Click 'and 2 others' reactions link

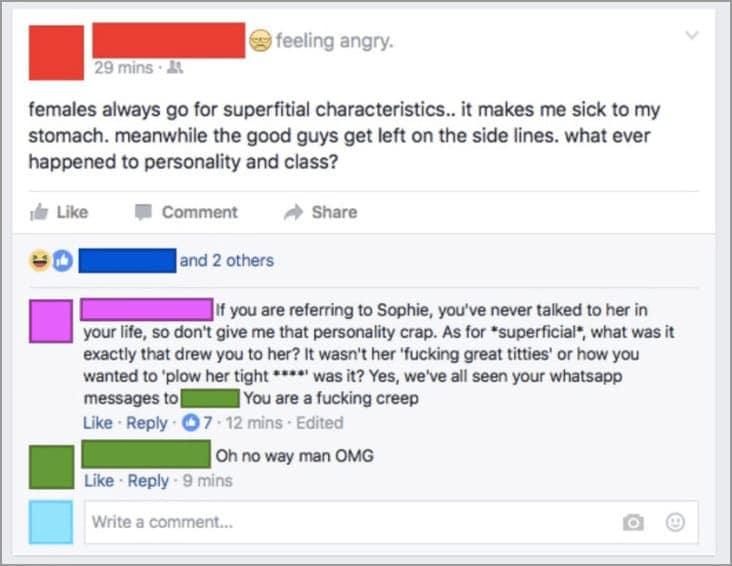(x=226, y=261)
